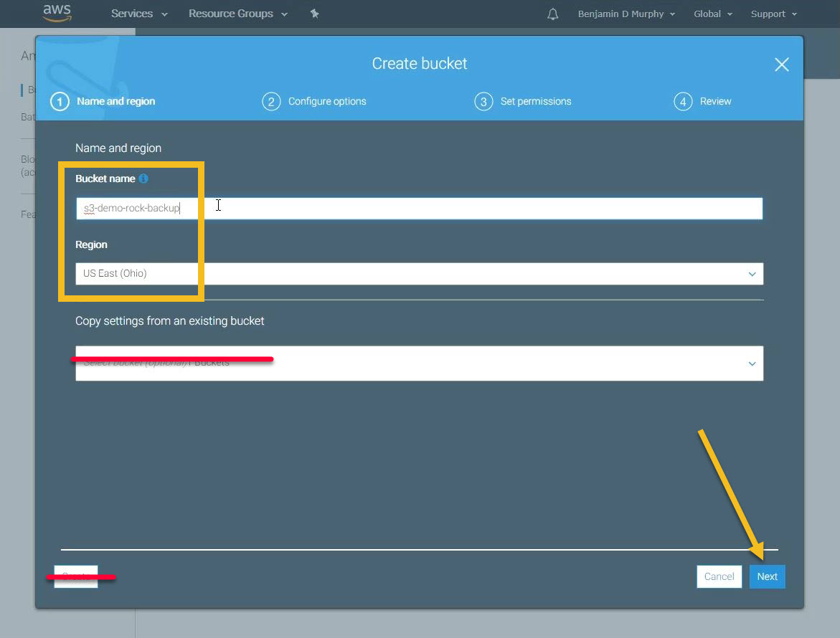Open the notifications bell
Viewport: 840px width, 638px height.
coord(553,14)
